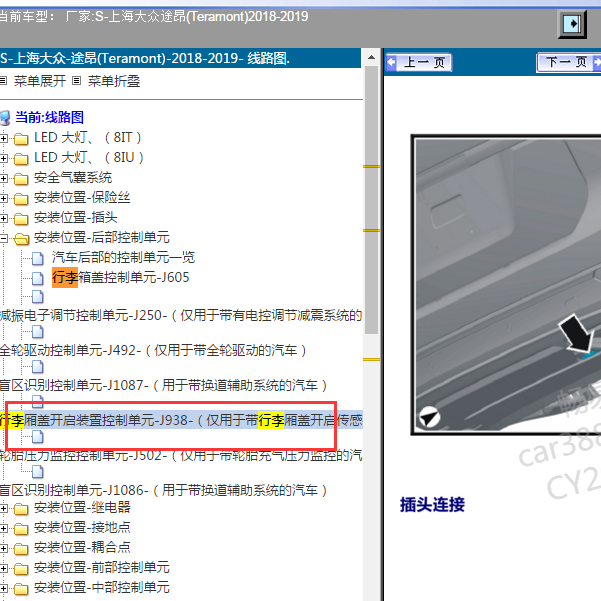Click folder icon of LED 大灯、(8IT)

(x=21, y=139)
